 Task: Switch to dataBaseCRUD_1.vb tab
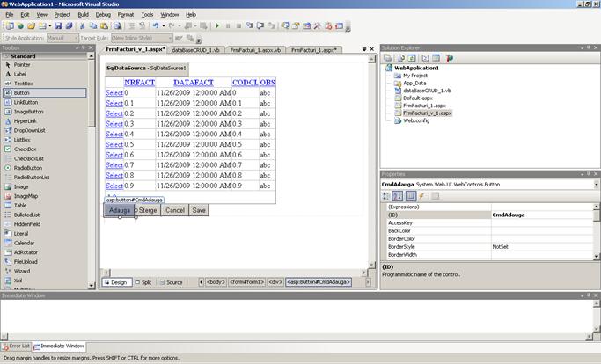196,50
